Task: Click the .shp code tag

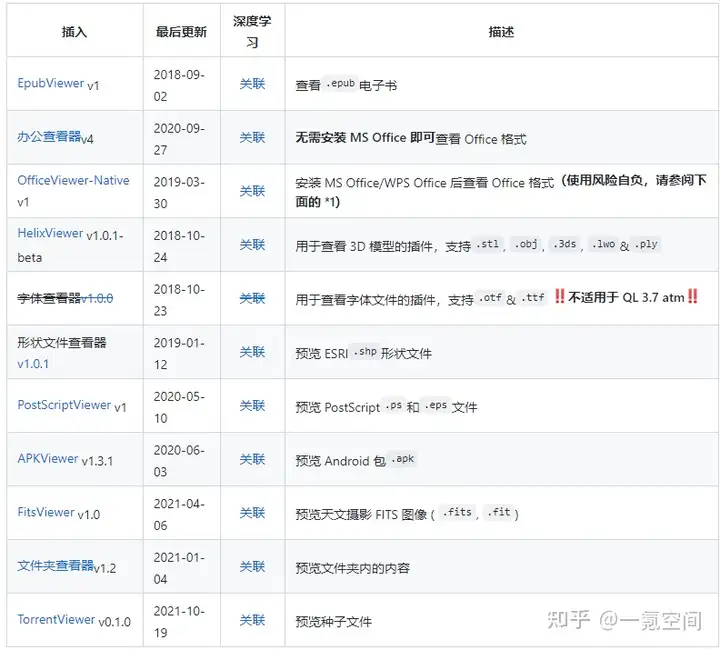Action: (x=365, y=352)
